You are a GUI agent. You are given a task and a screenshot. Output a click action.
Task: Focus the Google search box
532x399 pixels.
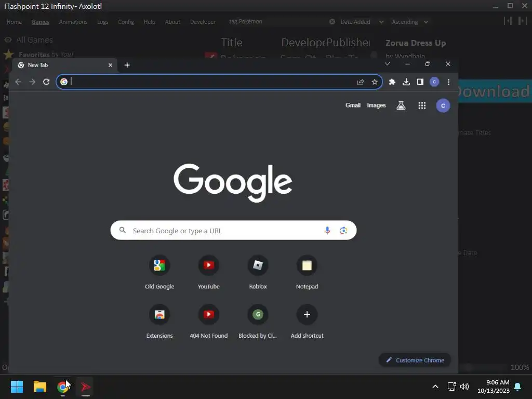point(233,230)
